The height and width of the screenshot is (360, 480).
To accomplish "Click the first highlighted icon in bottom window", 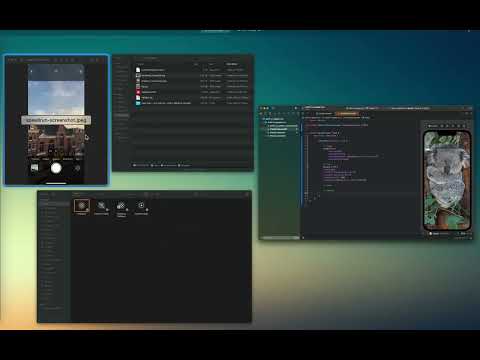I will [82, 206].
